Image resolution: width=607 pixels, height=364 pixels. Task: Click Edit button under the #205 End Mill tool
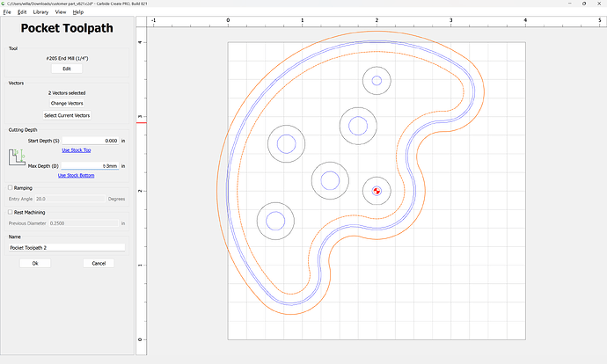[67, 68]
